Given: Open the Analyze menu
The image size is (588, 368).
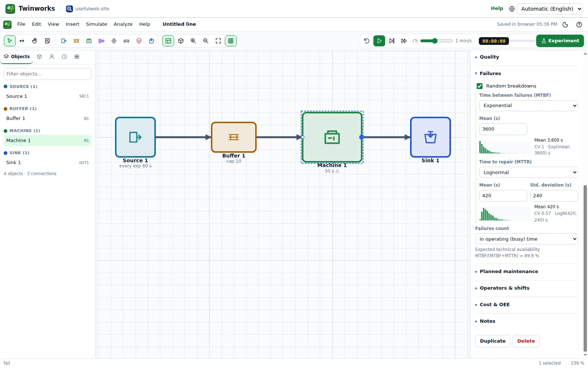Looking at the screenshot, I should (x=123, y=24).
